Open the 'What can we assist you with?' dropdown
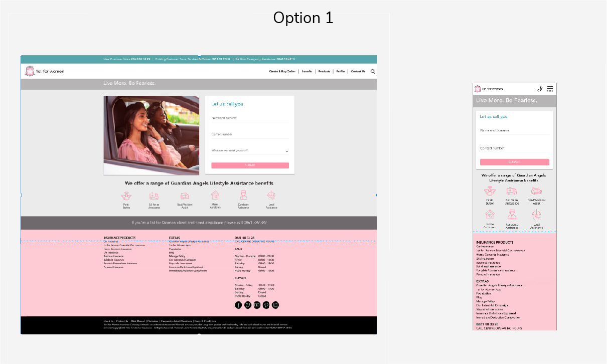 [x=250, y=150]
